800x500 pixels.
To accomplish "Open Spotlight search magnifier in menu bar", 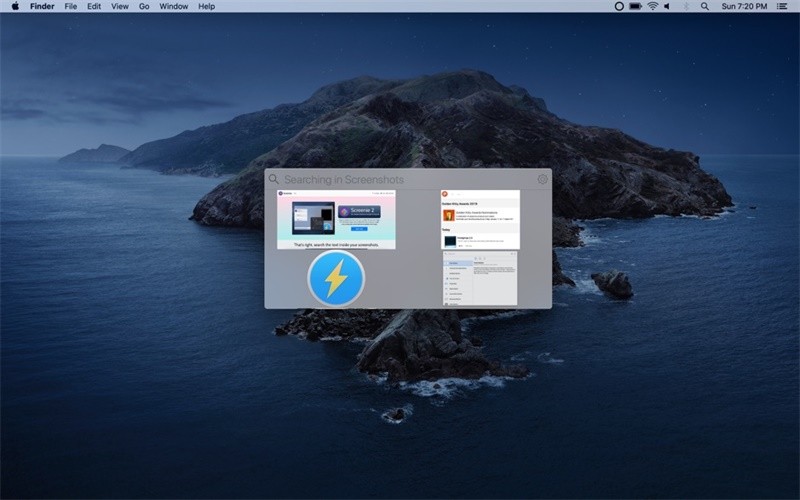I will 705,6.
